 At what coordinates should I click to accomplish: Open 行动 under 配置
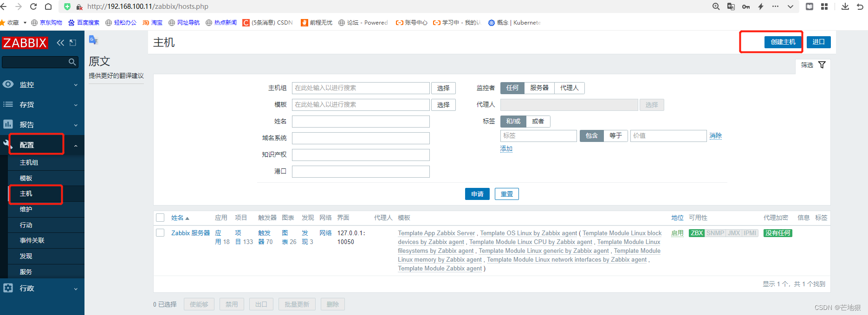(x=46, y=225)
